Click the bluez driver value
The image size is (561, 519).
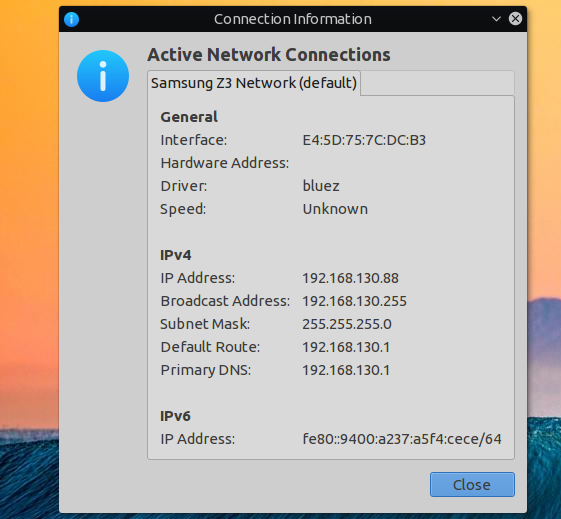pyautogui.click(x=321, y=186)
